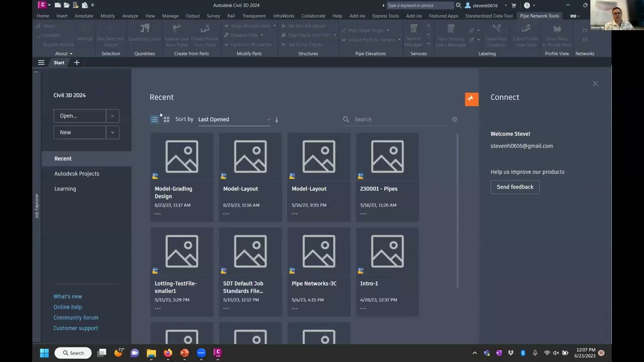Screen dimensions: 644x362
Task: Expand the Pipe Slope Single dropdown arrow
Action: tap(388, 30)
